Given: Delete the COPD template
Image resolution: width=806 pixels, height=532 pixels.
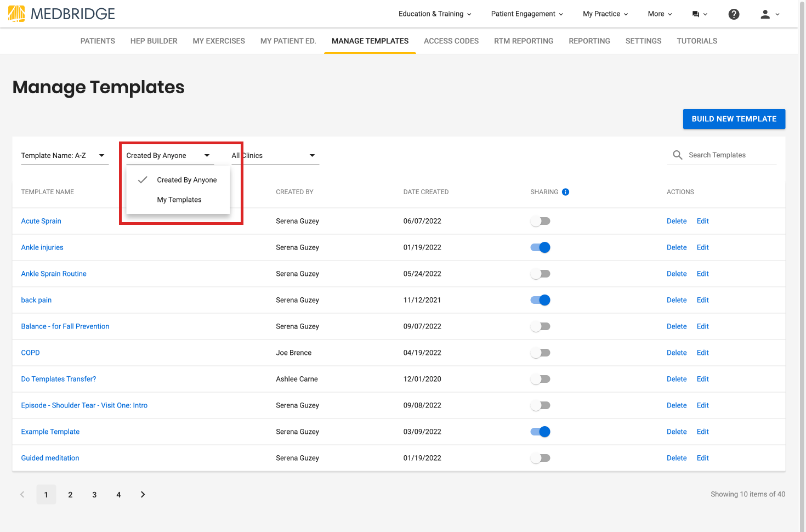Looking at the screenshot, I should pos(677,353).
